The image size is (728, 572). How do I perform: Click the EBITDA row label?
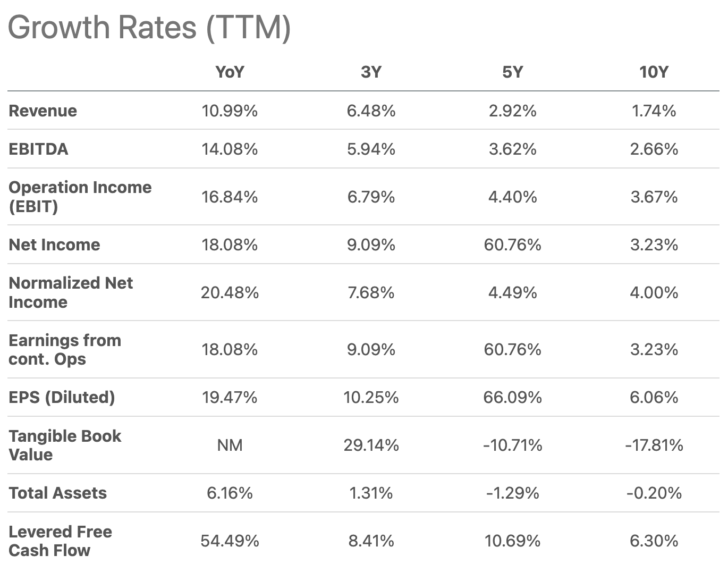click(x=39, y=149)
